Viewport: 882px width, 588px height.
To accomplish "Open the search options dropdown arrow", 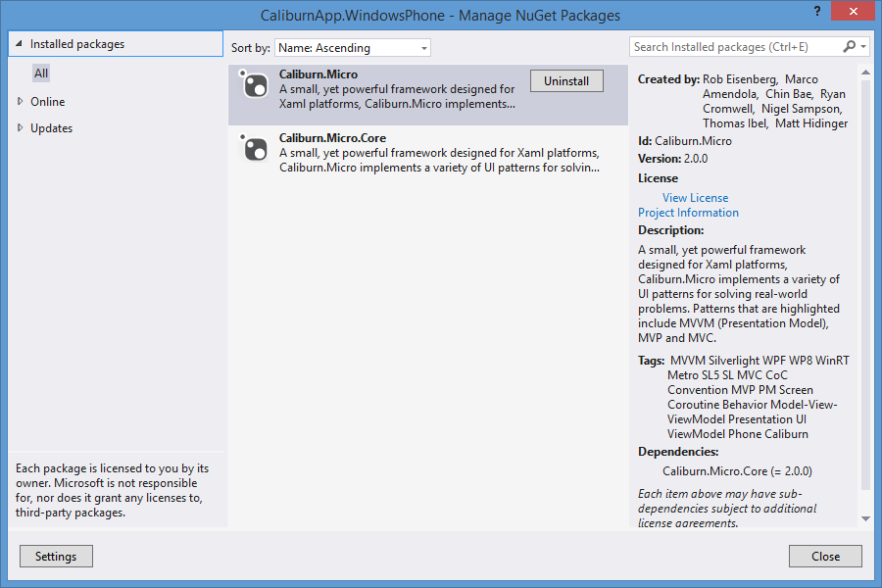I will pyautogui.click(x=863, y=47).
